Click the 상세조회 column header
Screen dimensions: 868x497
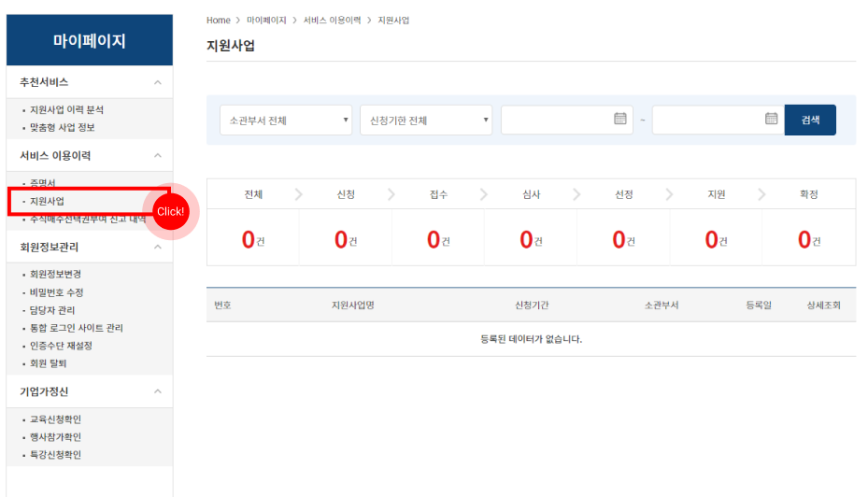(x=824, y=305)
